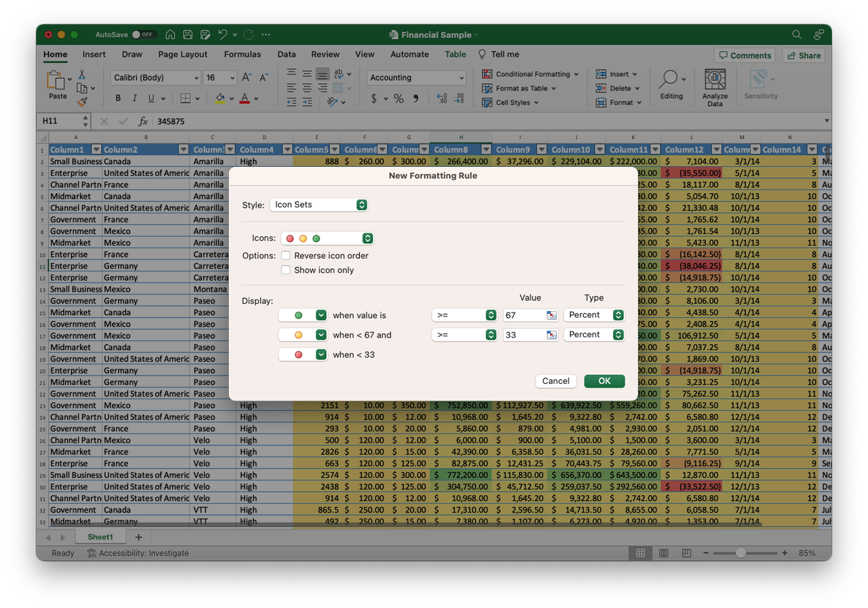Open the Conditional Formatting menu
This screenshot has width=868, height=608.
[x=529, y=74]
